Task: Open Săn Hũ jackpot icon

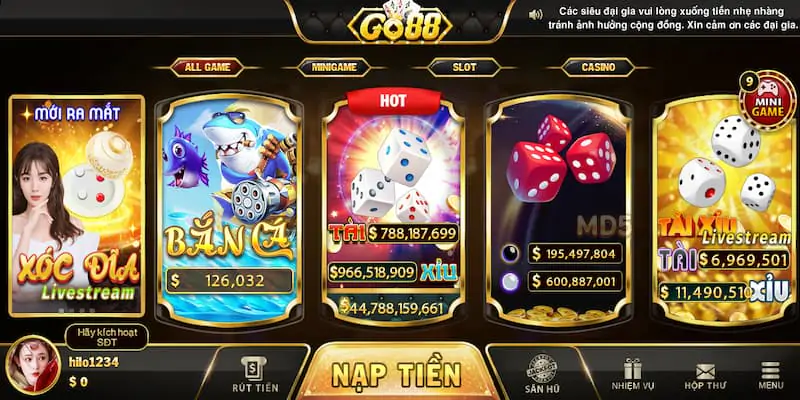Action: click(x=541, y=373)
